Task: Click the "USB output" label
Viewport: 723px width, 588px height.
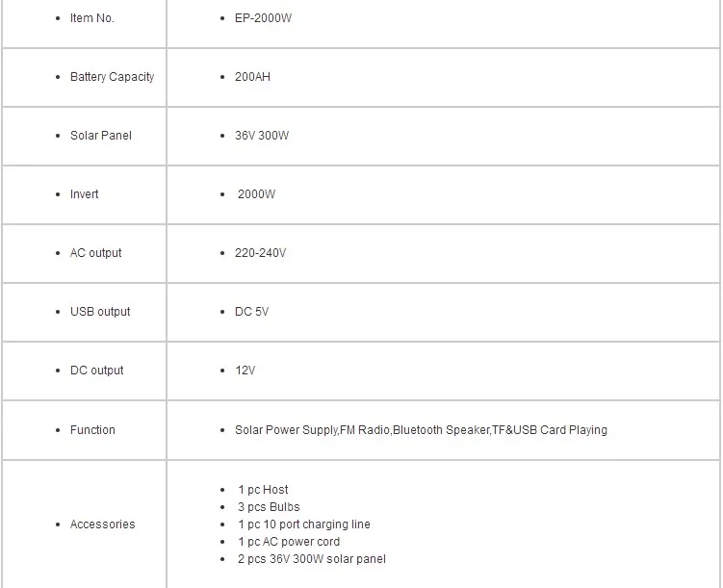Action: pos(100,312)
